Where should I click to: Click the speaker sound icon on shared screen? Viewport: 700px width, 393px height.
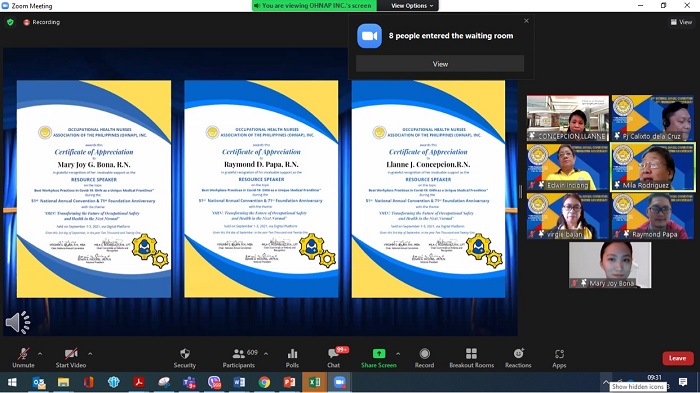pyautogui.click(x=18, y=322)
